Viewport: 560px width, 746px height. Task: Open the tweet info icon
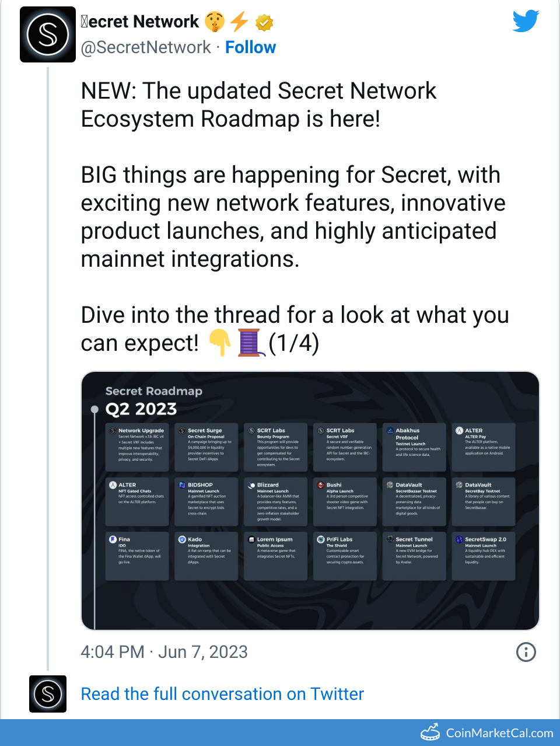pos(526,652)
